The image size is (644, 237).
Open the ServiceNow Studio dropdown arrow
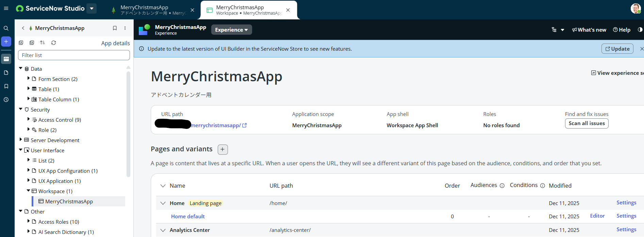click(92, 9)
